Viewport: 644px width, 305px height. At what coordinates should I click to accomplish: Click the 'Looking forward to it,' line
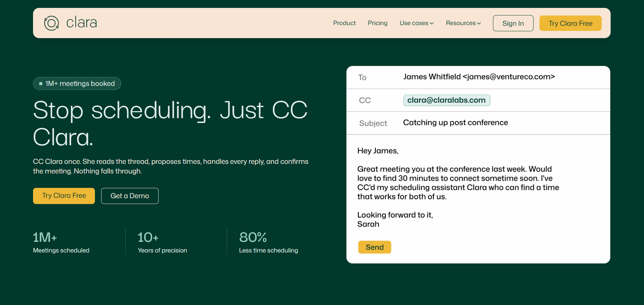pos(395,215)
